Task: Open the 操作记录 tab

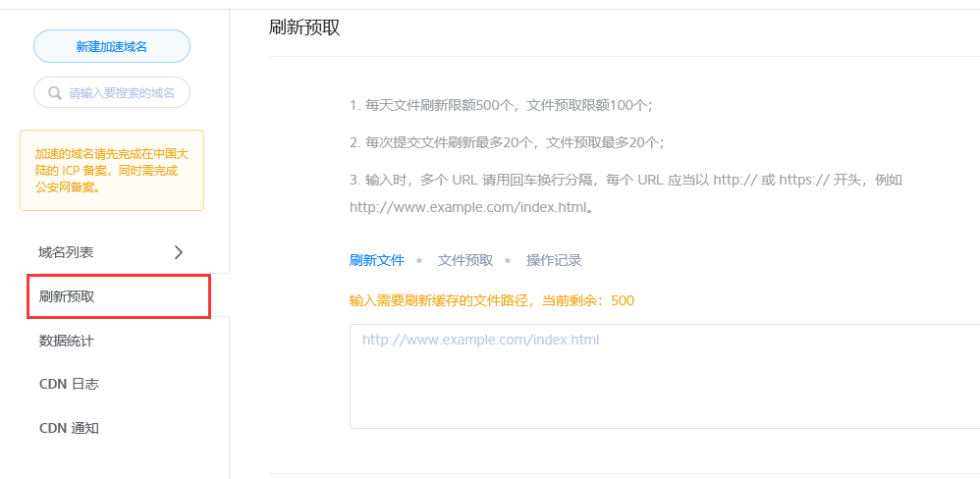Action: (x=554, y=260)
